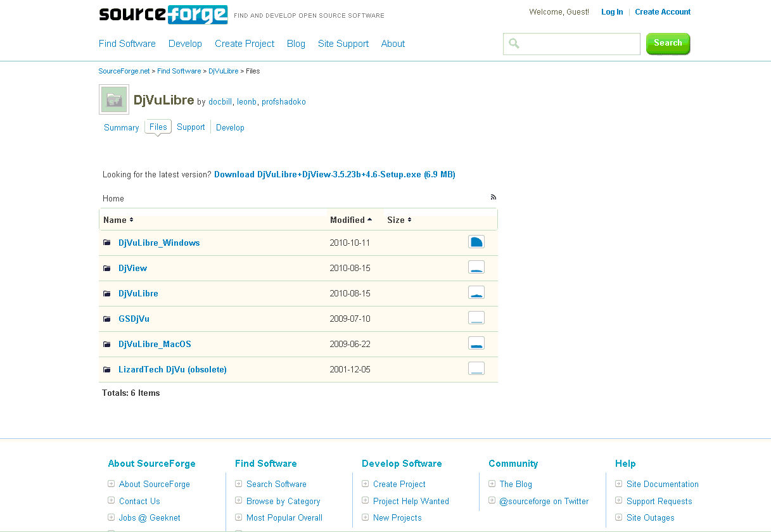
Task: Open Blog in the top navigation
Action: [x=296, y=44]
